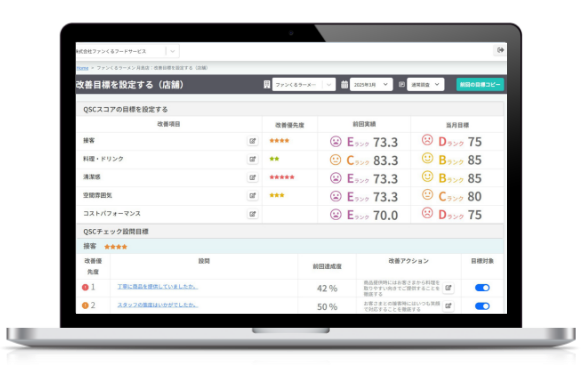584x366 pixels.
Task: Click the sad face icon in 接客 previous result
Action: point(336,141)
